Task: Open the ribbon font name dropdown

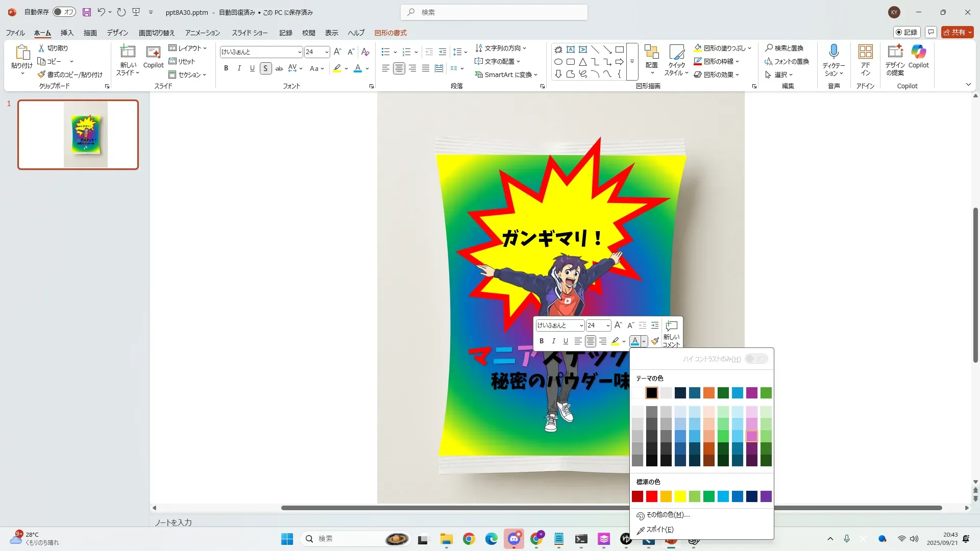Action: tap(300, 52)
